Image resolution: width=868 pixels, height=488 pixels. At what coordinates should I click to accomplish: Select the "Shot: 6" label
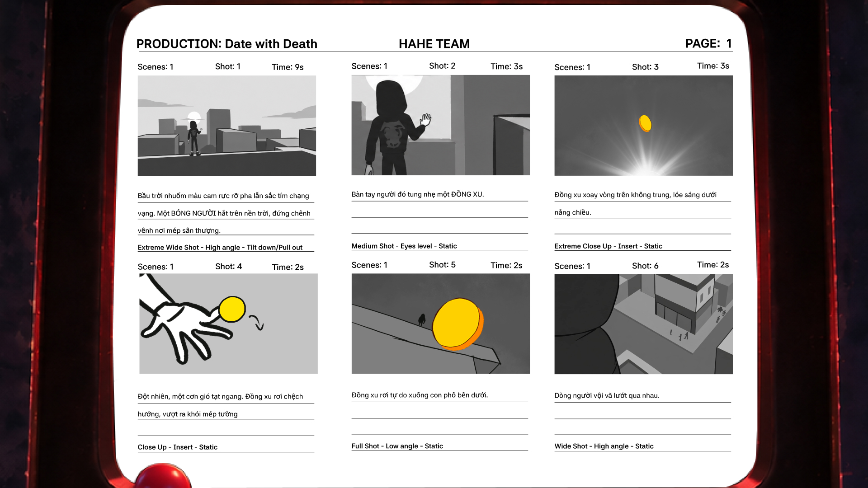pos(645,266)
